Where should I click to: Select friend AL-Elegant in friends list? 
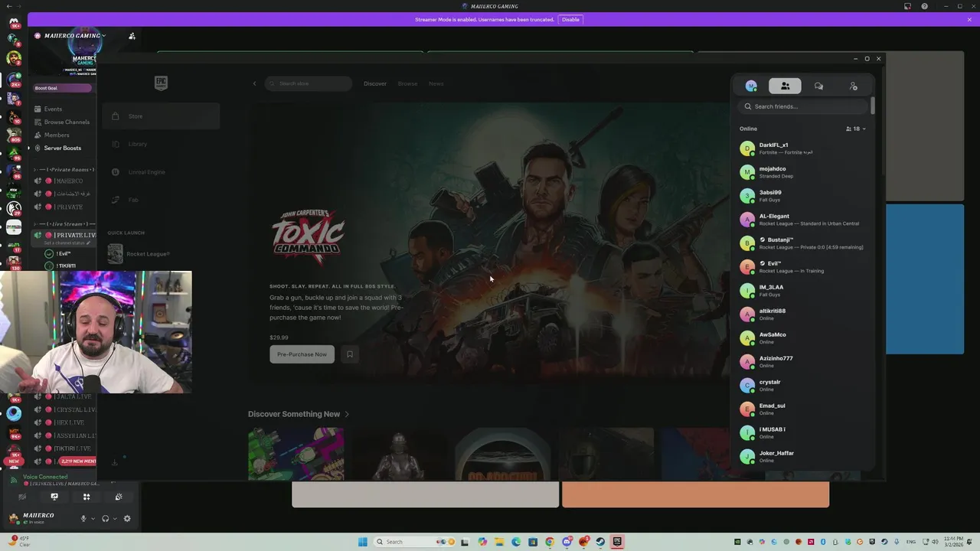pos(802,220)
